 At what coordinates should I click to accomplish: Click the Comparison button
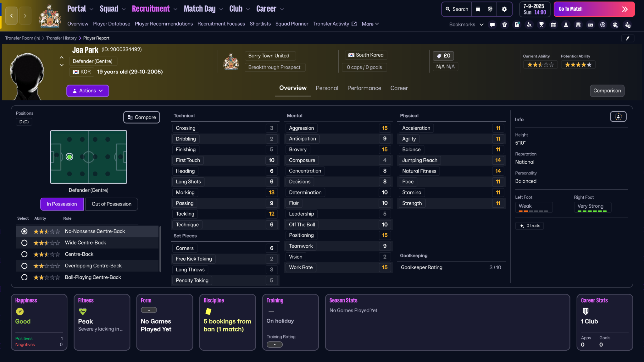[x=607, y=91]
